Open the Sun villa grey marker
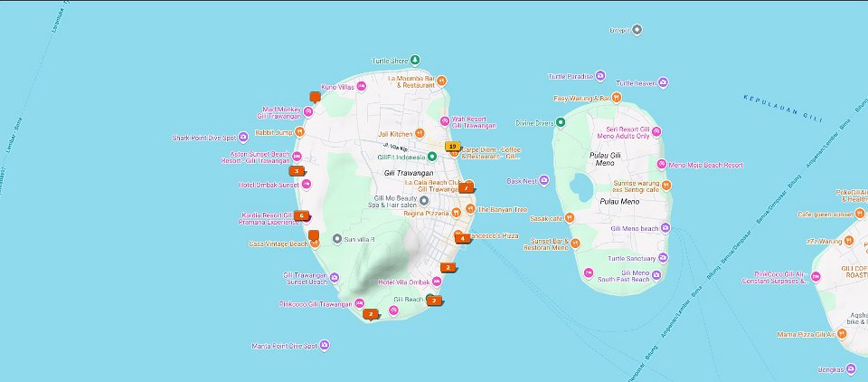 (x=337, y=239)
